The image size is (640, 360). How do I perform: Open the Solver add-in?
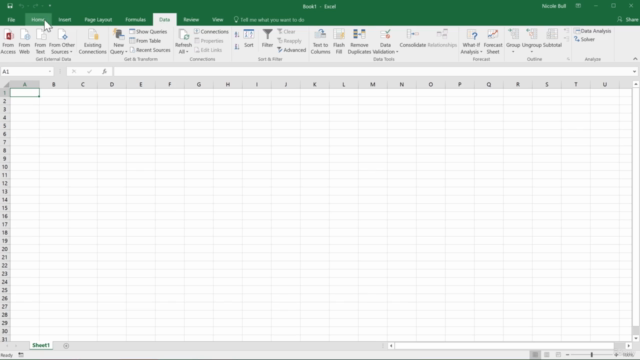pos(584,39)
